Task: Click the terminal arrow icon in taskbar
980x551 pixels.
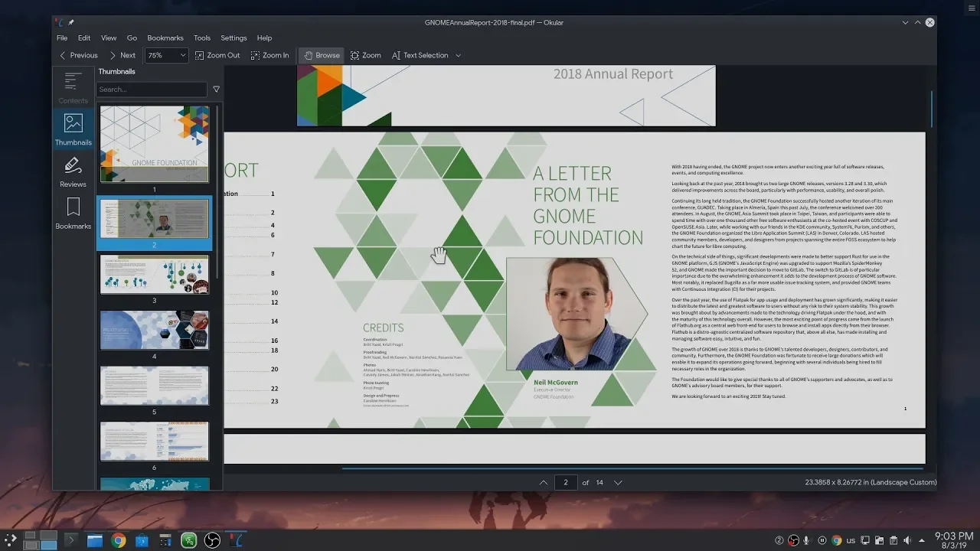Action: 71,541
